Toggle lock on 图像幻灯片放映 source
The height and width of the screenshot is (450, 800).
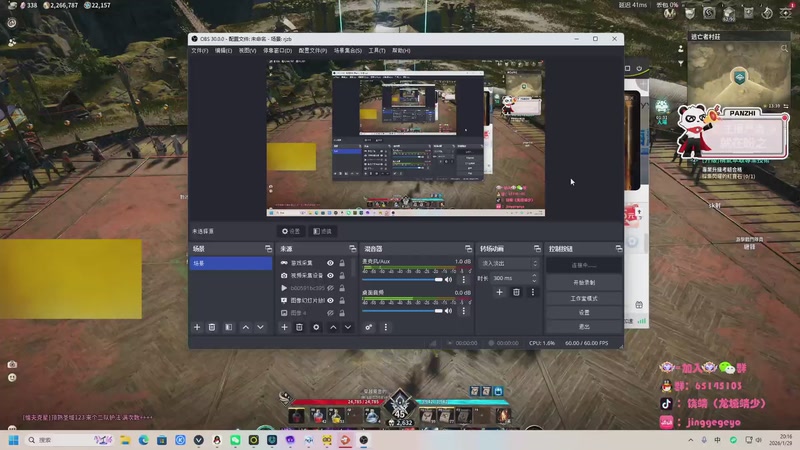tap(342, 301)
